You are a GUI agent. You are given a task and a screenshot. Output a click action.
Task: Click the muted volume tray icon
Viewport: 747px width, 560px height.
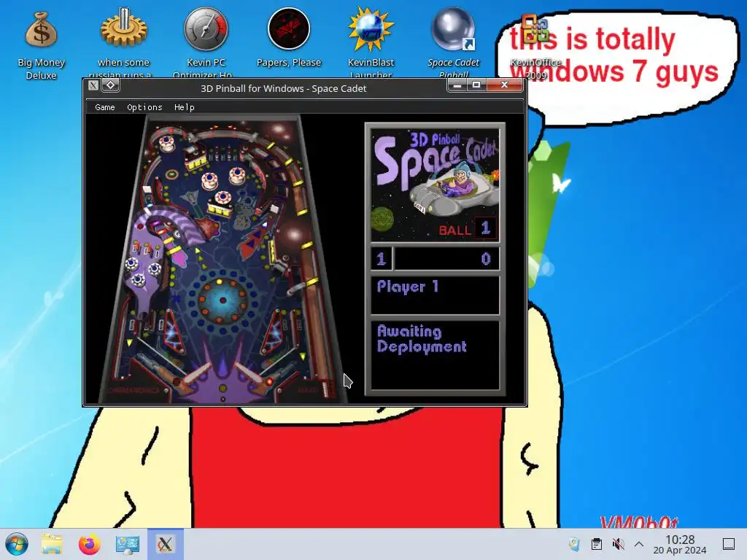pyautogui.click(x=618, y=544)
